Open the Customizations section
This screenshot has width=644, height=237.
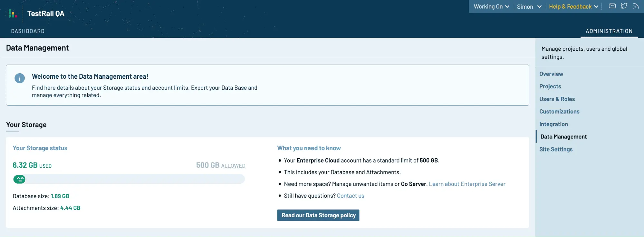[x=559, y=112]
